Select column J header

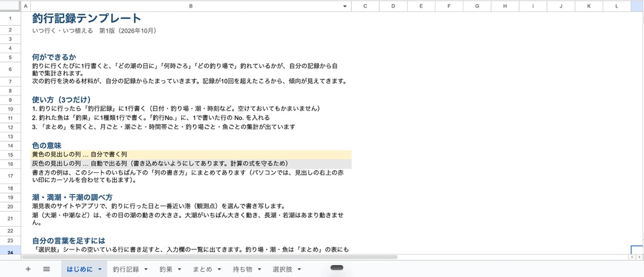(560, 6)
